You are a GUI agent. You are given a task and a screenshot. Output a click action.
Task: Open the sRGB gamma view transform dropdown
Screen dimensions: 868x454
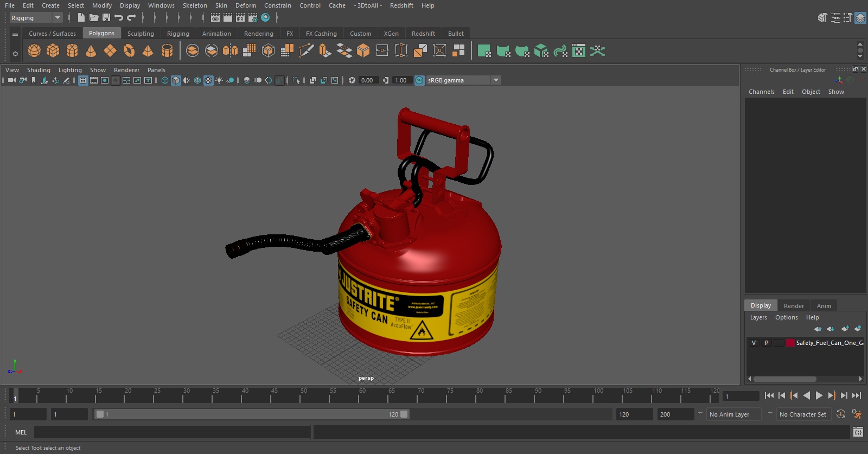(463, 80)
